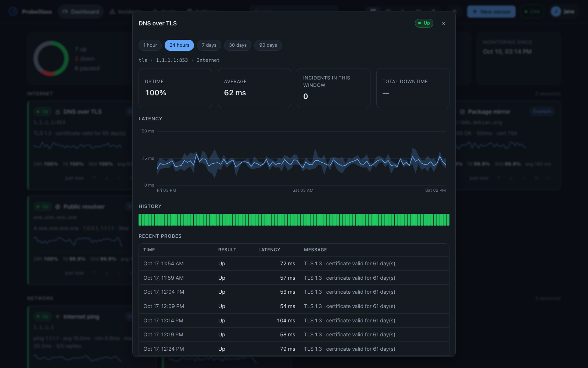Click the Total downtime card

413,88
